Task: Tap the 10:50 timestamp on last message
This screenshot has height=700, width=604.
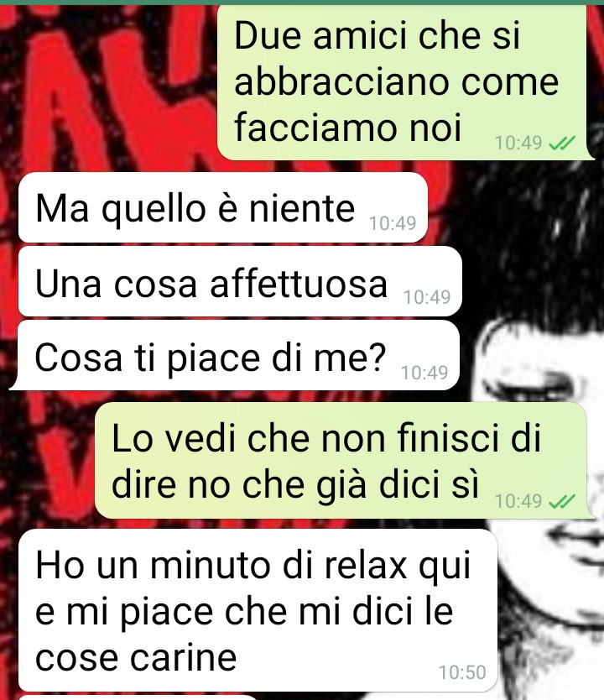Action: [462, 672]
